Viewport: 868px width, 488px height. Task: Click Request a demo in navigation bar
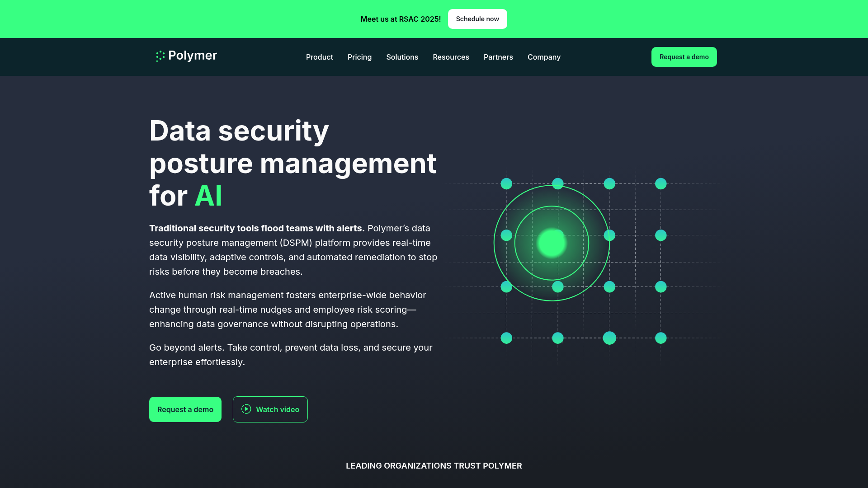click(684, 57)
